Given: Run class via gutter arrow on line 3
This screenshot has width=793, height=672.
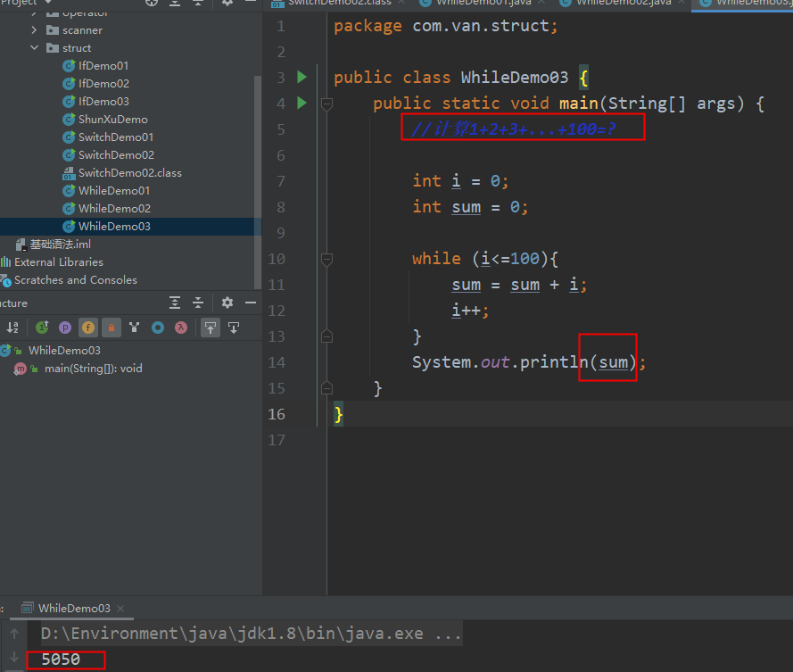Looking at the screenshot, I should [x=302, y=77].
